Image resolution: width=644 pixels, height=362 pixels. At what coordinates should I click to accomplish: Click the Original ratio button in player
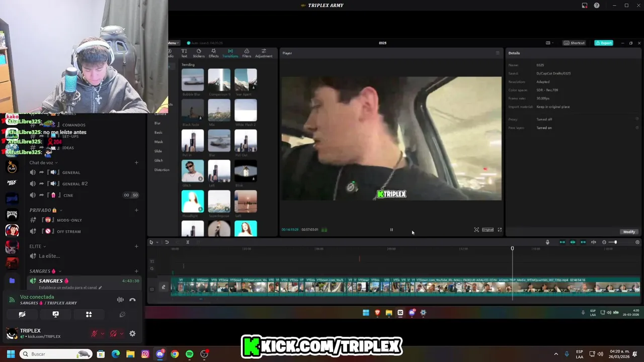tap(488, 230)
